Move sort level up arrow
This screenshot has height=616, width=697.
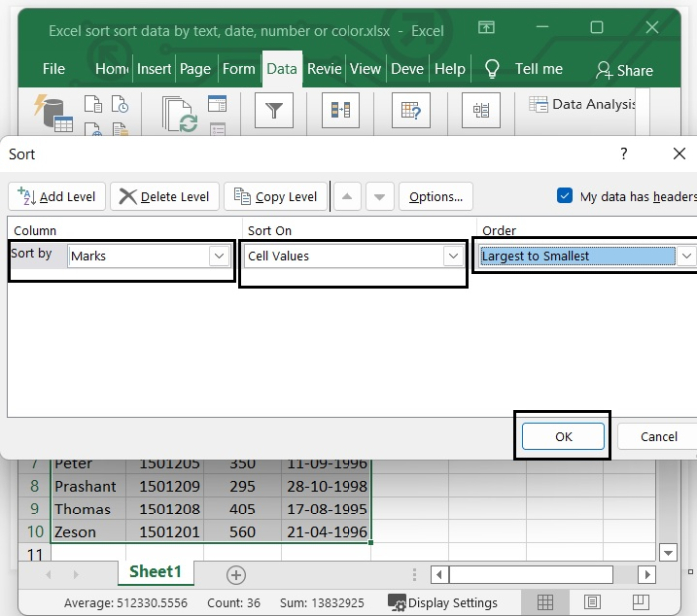pos(346,196)
